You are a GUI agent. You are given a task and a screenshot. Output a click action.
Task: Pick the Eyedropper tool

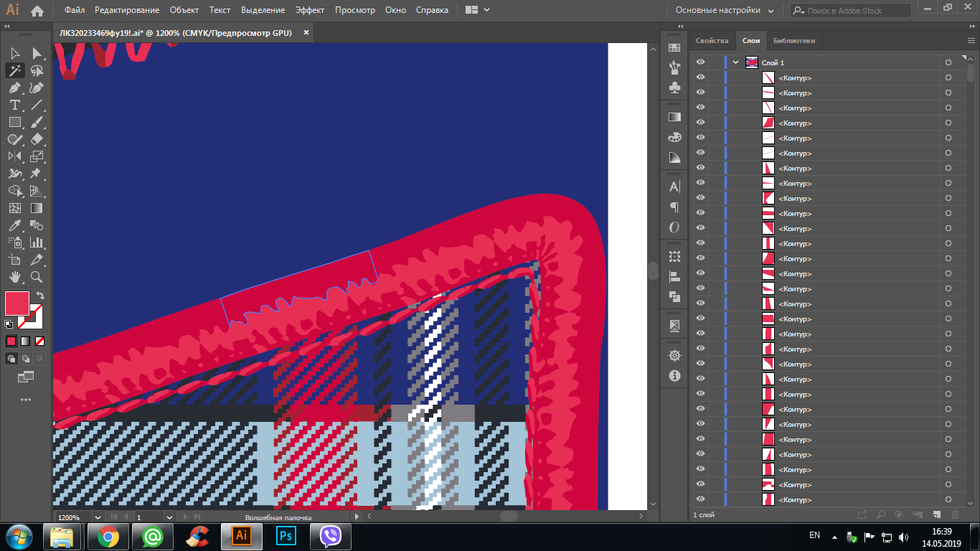15,225
